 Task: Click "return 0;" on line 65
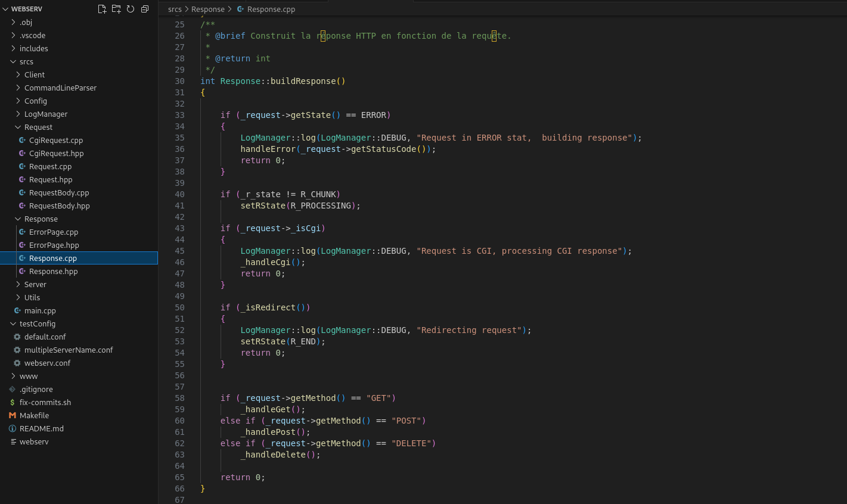click(x=243, y=477)
